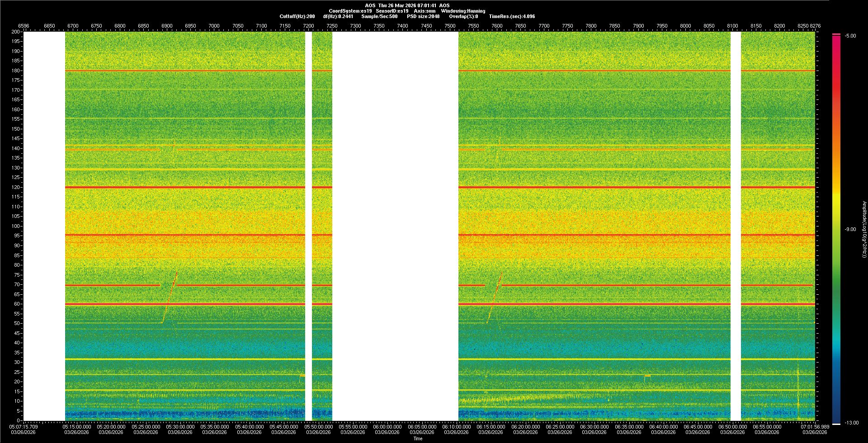
Task: Click the large white data gap region
Action: 395,226
